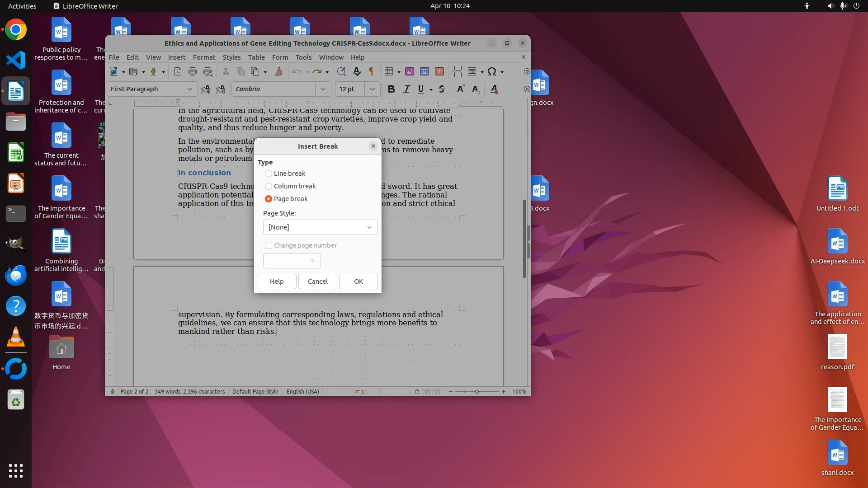
Task: Click the Insert Special Character omega icon
Action: 492,71
